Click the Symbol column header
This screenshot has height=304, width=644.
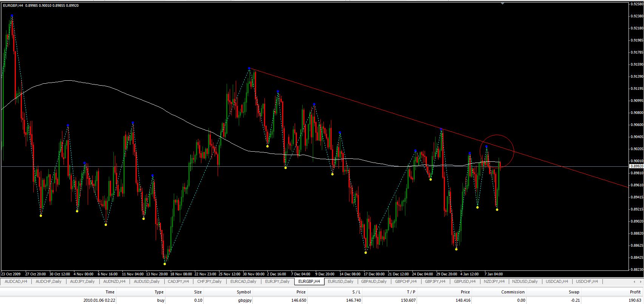point(244,292)
